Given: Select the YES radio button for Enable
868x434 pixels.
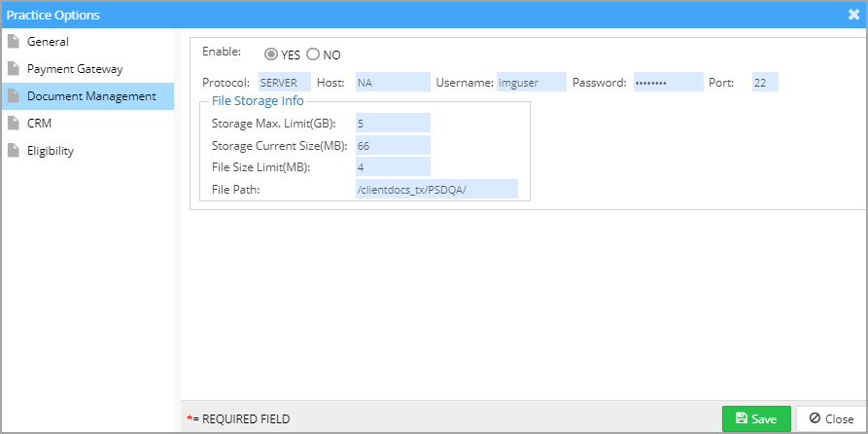Looking at the screenshot, I should [270, 54].
